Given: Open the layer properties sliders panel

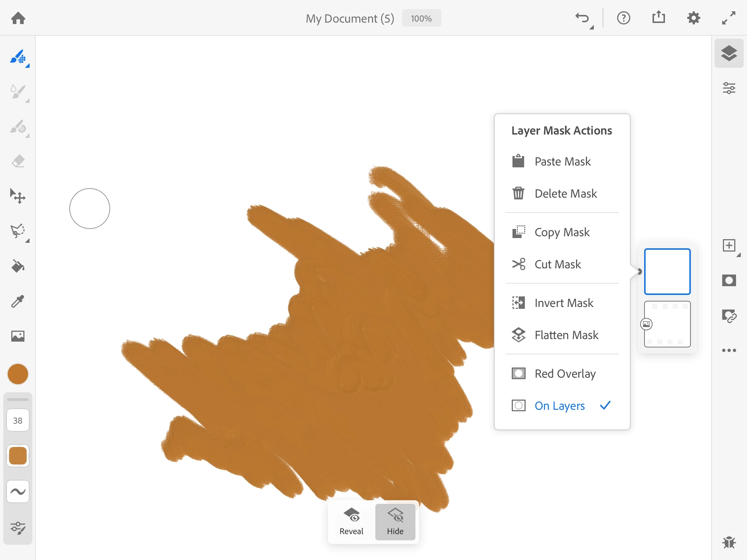Looking at the screenshot, I should tap(729, 88).
